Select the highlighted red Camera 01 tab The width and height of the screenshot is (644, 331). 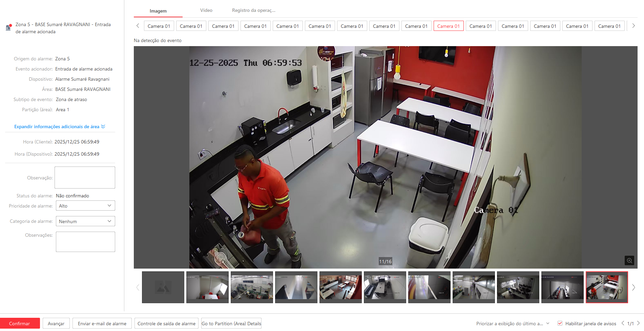coord(448,26)
